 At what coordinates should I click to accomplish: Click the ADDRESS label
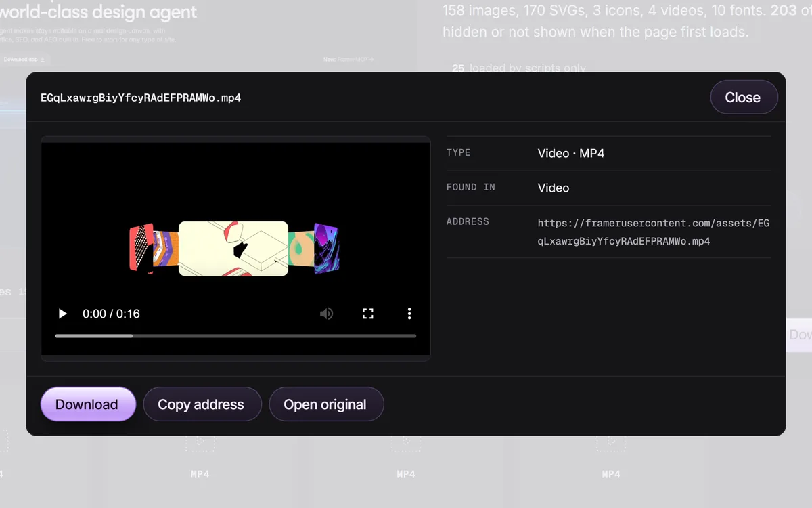pyautogui.click(x=468, y=222)
